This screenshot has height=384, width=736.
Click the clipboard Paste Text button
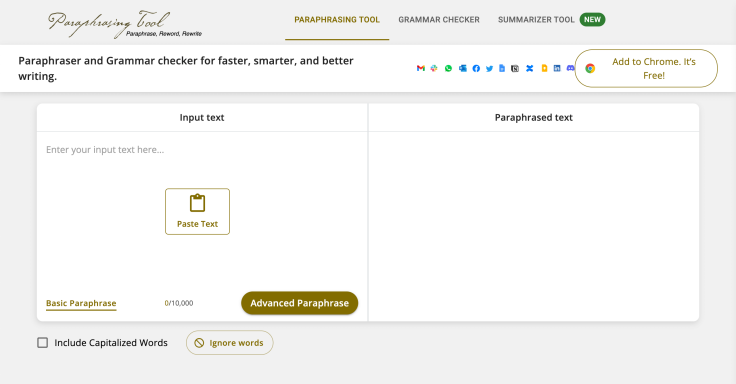tap(197, 211)
